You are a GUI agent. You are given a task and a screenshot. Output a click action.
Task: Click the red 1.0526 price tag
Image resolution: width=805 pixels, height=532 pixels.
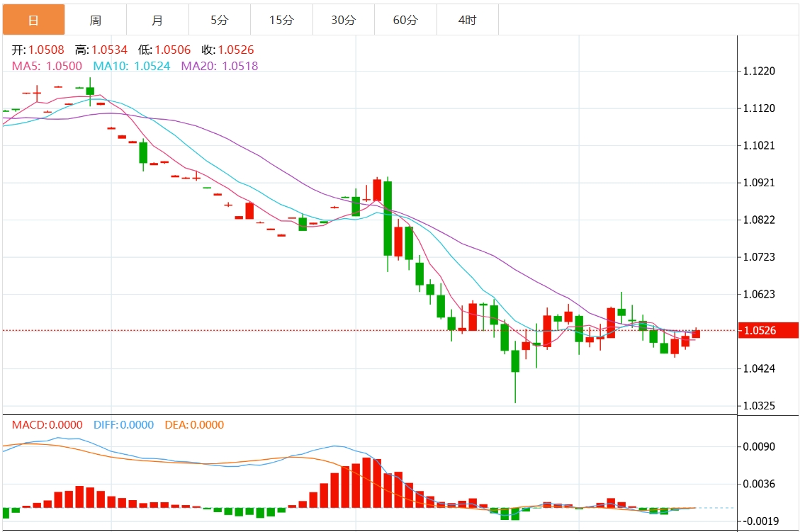768,330
